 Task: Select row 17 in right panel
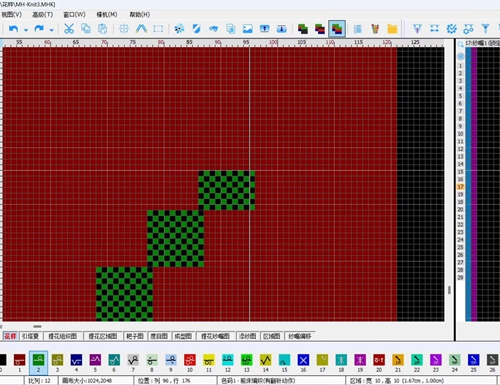pyautogui.click(x=461, y=187)
